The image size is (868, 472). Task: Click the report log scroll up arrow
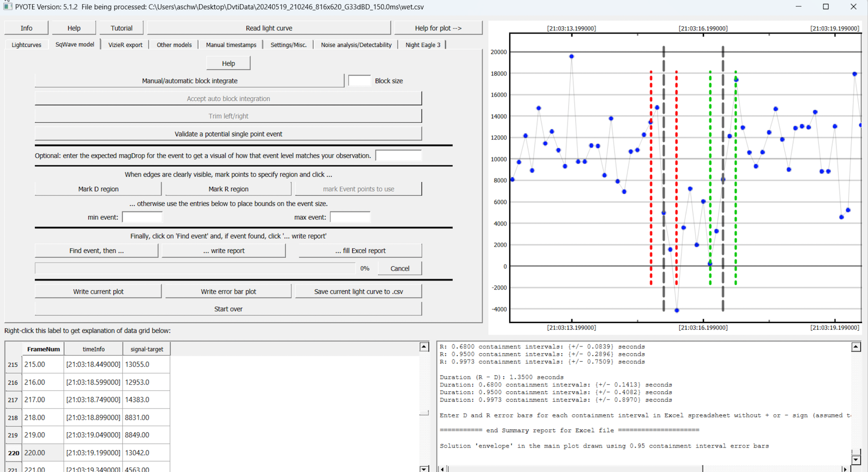tap(855, 347)
